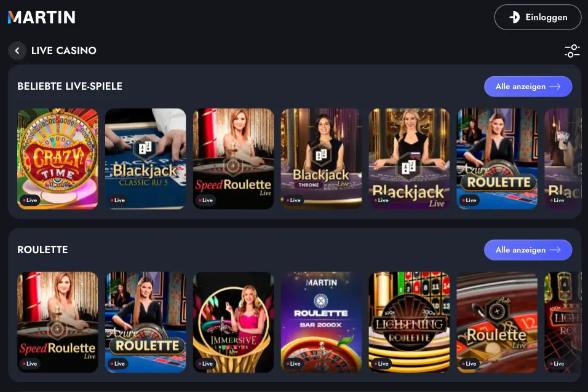
Task: Launch Speed Roulette Live in popular games
Action: click(233, 159)
